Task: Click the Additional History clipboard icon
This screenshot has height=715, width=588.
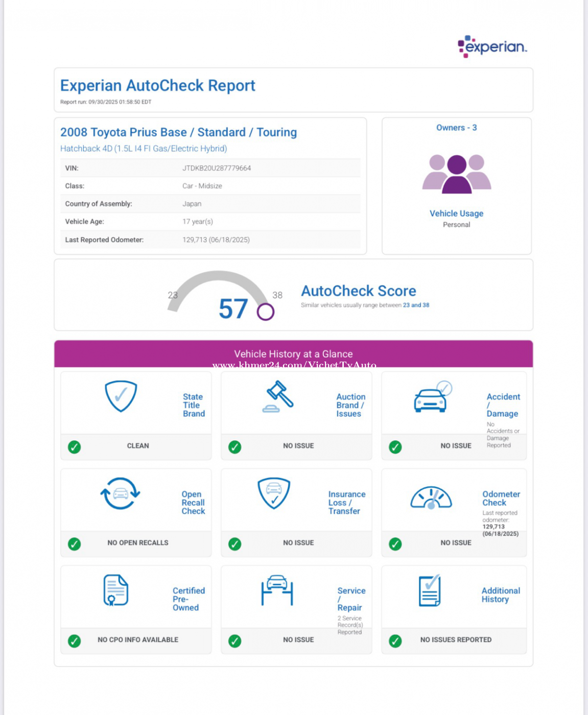Action: 430,590
